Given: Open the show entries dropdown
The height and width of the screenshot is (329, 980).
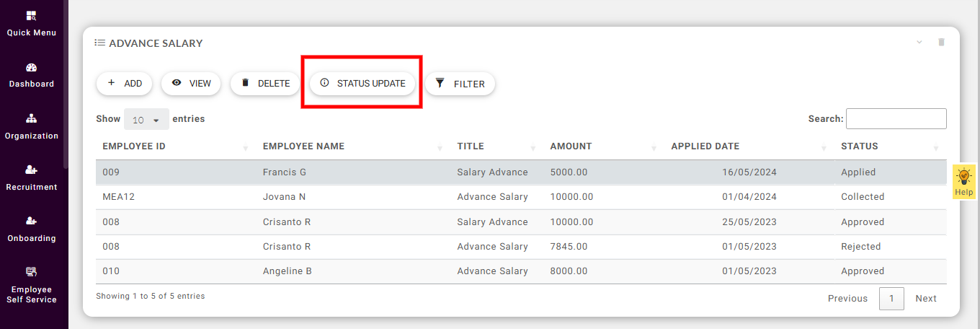Looking at the screenshot, I should 146,119.
